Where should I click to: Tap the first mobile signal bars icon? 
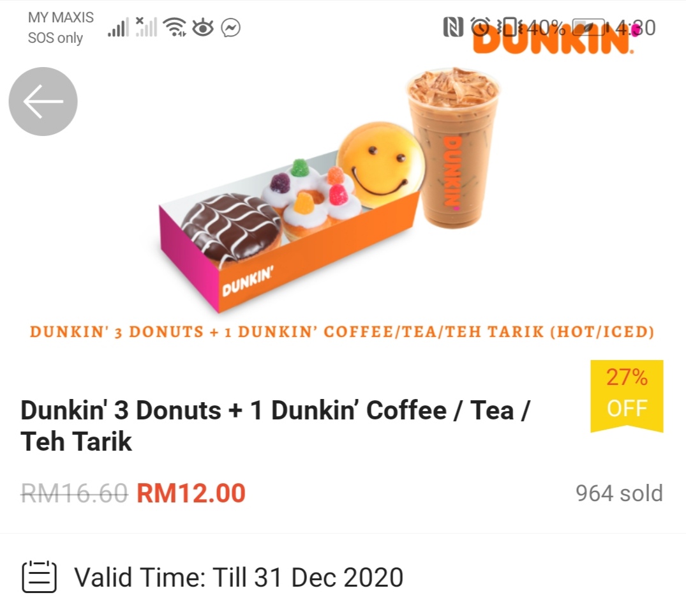click(118, 27)
